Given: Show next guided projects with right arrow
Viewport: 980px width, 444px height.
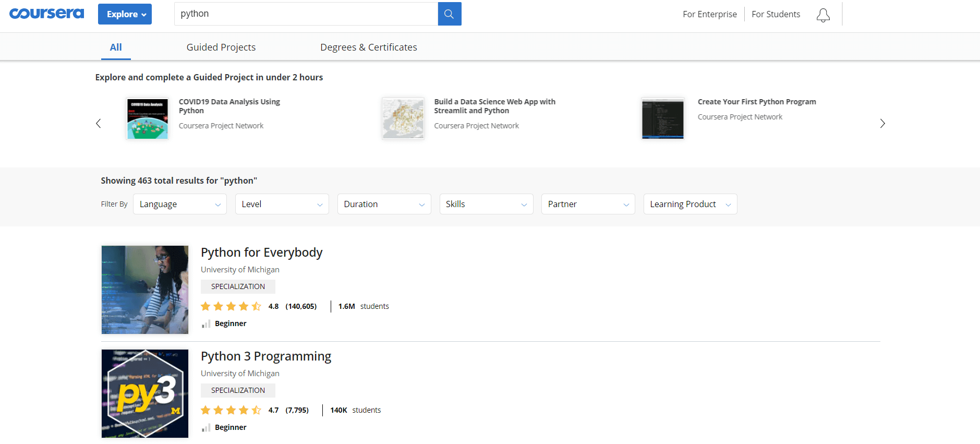Looking at the screenshot, I should point(882,124).
